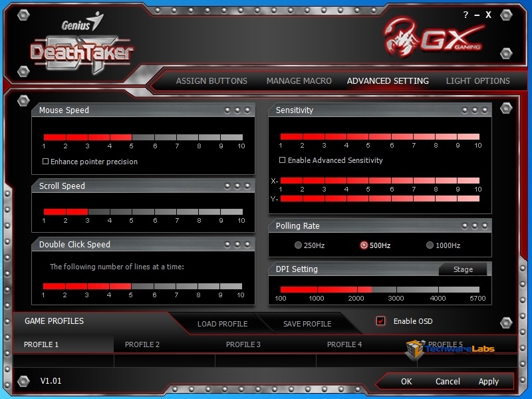Screen dimensions: 532x399
Task: Apply the current settings
Action: (489, 381)
